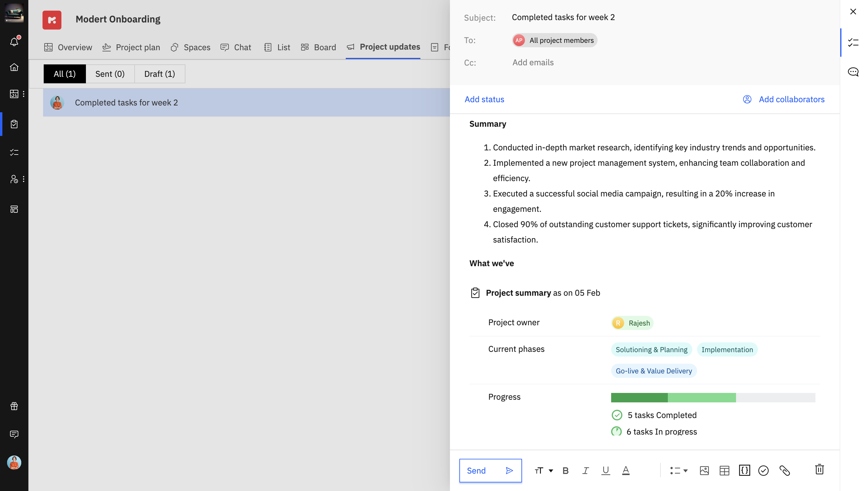Open dashboard sidebar more-options dots
This screenshot has width=868, height=491.
coord(24,94)
